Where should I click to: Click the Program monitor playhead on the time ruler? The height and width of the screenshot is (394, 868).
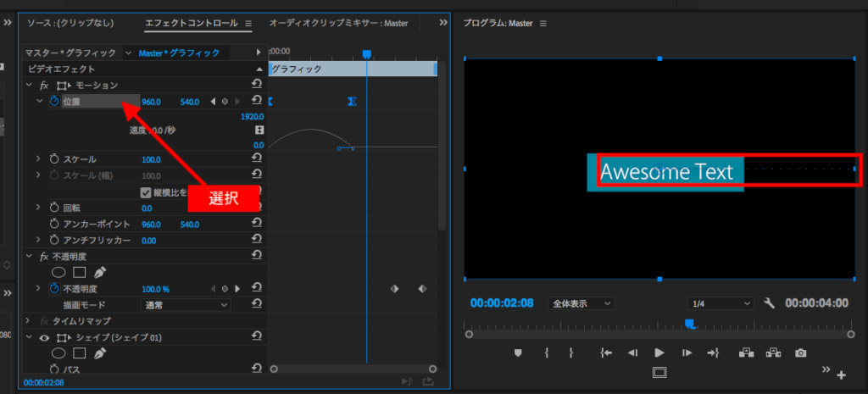click(x=689, y=323)
